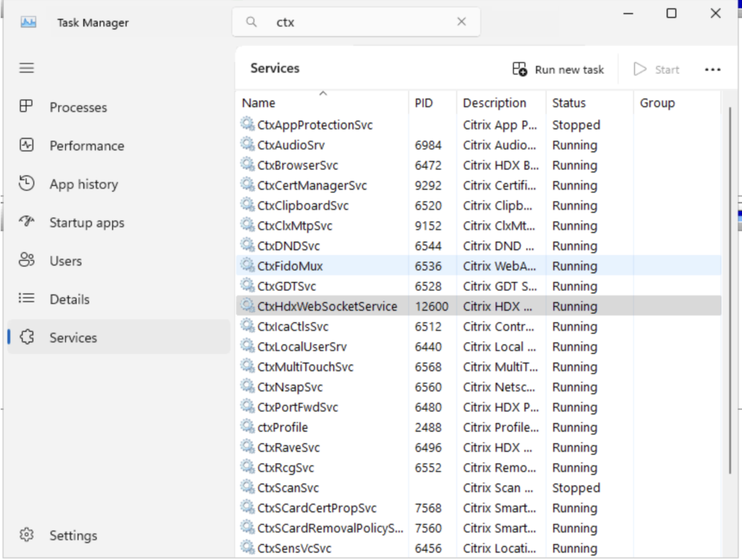Select the CtxSCardRemovalPolicyS... service name
Screen dimensions: 742x560
(330, 528)
